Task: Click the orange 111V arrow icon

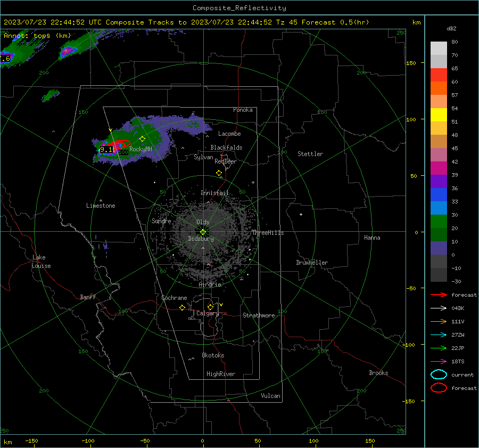Action: tap(439, 321)
